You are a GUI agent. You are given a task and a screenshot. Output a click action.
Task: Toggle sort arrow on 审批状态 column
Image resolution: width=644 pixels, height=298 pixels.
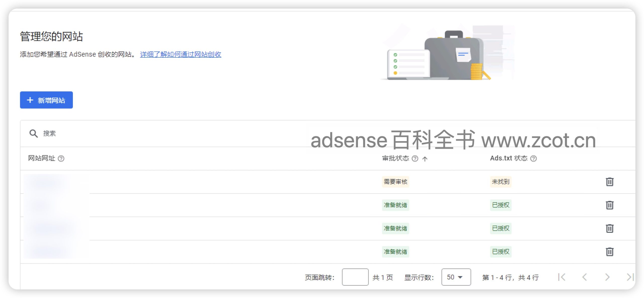[x=425, y=159]
